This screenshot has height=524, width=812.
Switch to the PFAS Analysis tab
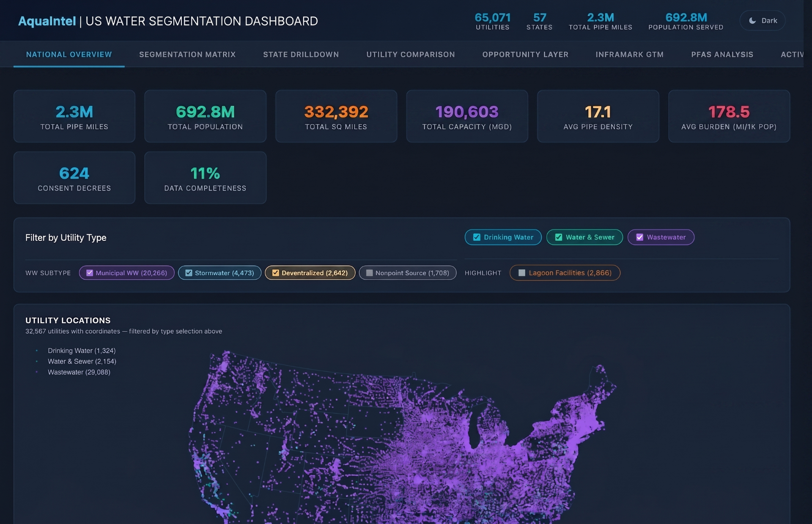722,55
